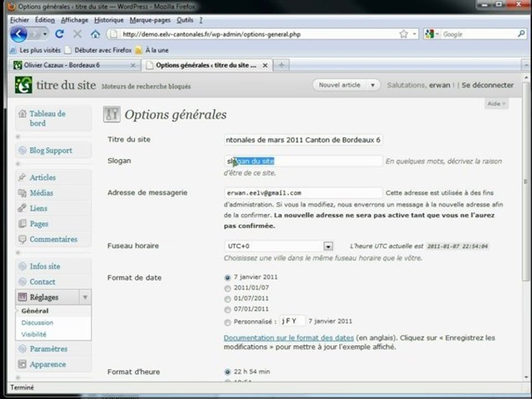
Task: Open the tab list dropdown at tab bar end
Action: (x=526, y=65)
